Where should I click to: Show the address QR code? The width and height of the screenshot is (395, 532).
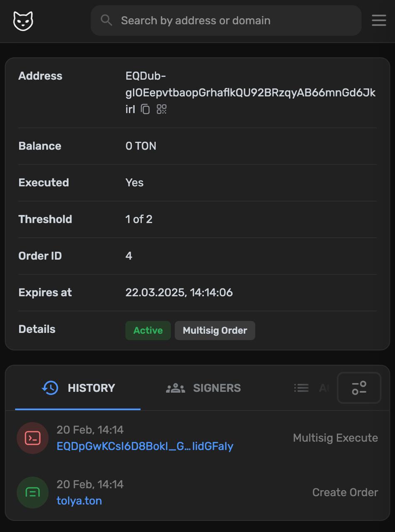(x=161, y=109)
